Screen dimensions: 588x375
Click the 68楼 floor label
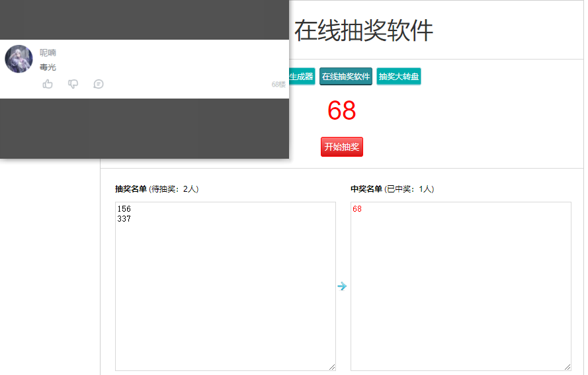(x=278, y=85)
